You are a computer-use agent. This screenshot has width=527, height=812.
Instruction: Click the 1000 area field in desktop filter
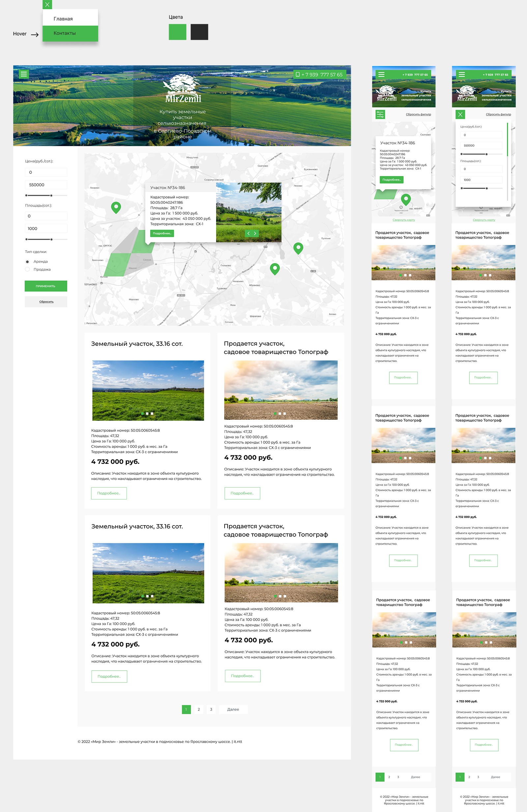click(46, 228)
